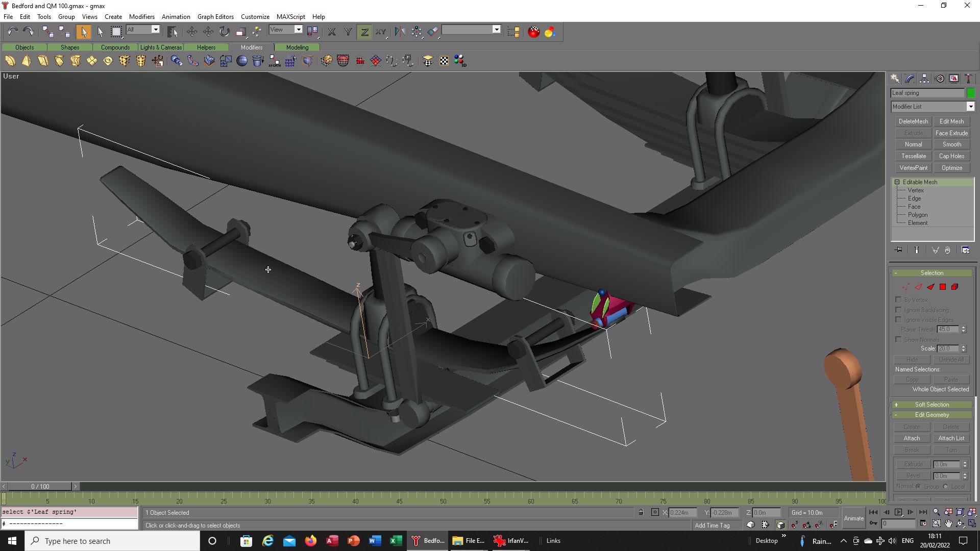
Task: Expand the Soft Selection rollout
Action: coord(932,405)
